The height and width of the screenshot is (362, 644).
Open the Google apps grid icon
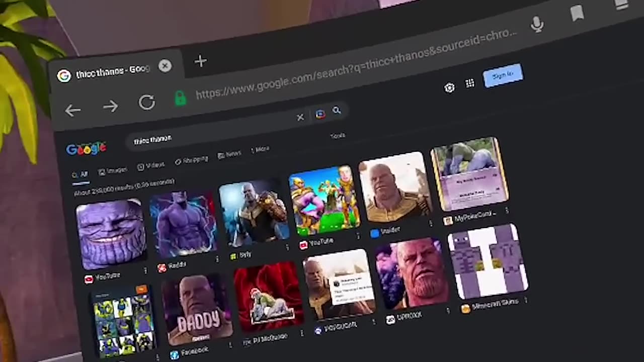[x=470, y=84]
